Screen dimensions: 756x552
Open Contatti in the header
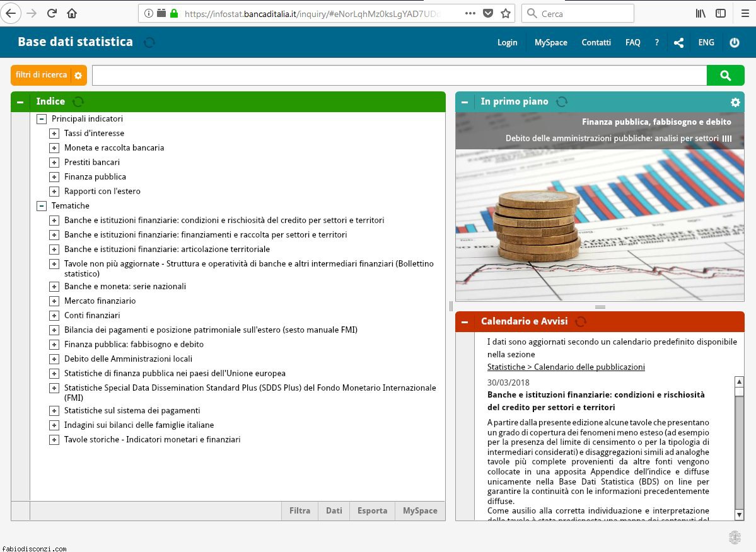tap(596, 42)
